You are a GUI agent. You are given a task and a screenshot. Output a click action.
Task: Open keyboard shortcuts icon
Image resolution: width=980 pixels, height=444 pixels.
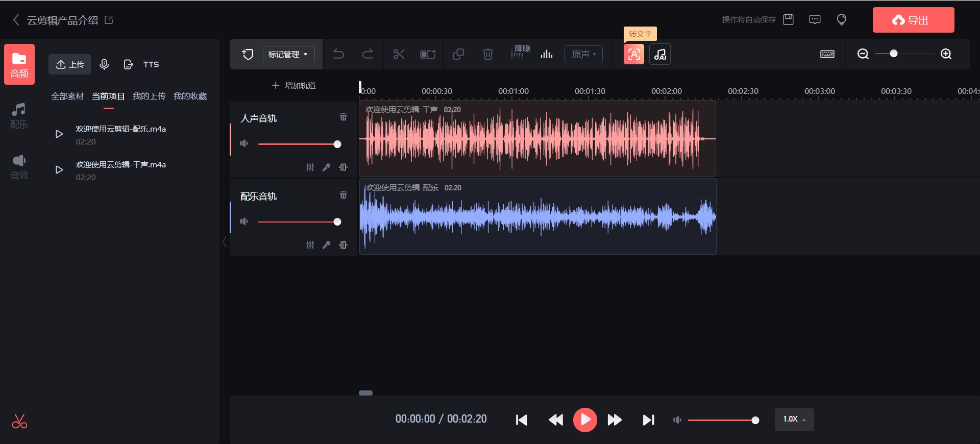click(x=827, y=54)
